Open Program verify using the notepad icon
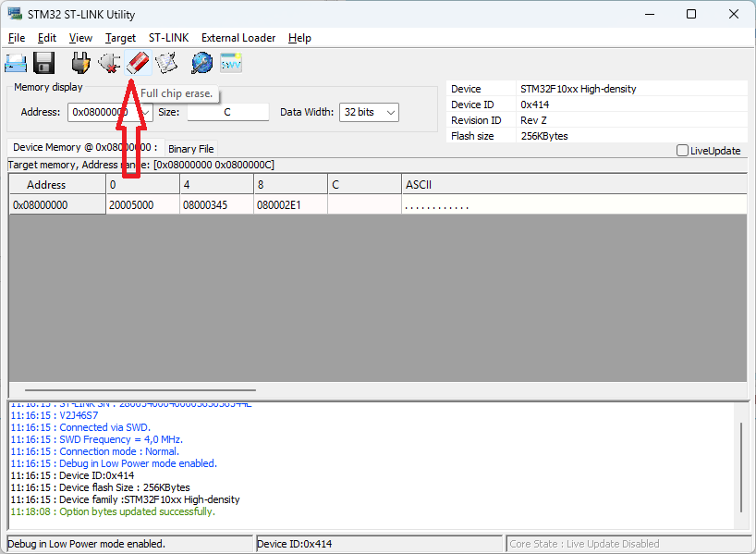This screenshot has width=756, height=554. point(167,63)
